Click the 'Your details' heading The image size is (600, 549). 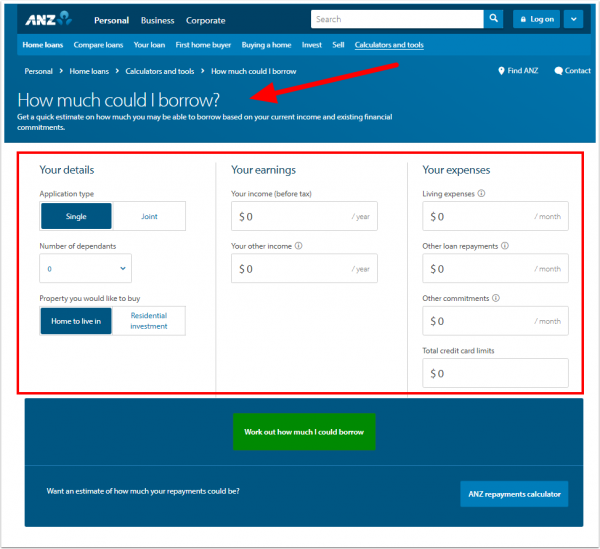pos(67,170)
